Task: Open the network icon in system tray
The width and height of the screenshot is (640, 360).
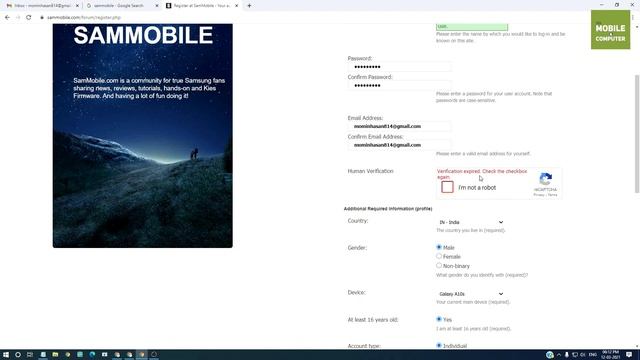Action: tap(575, 355)
